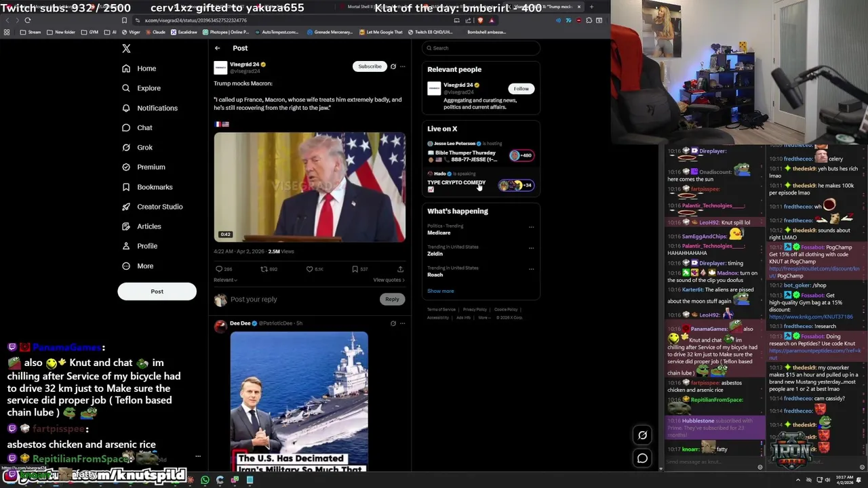Open Roach trending topic

(435, 274)
